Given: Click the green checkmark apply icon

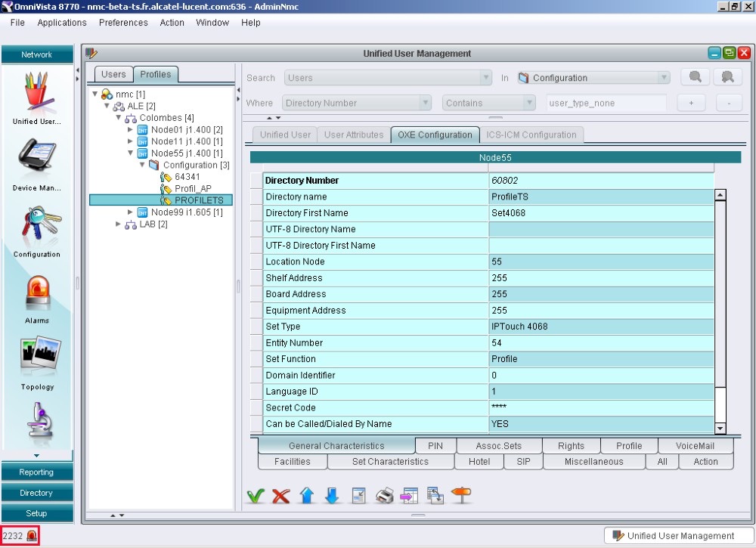Looking at the screenshot, I should 256,495.
